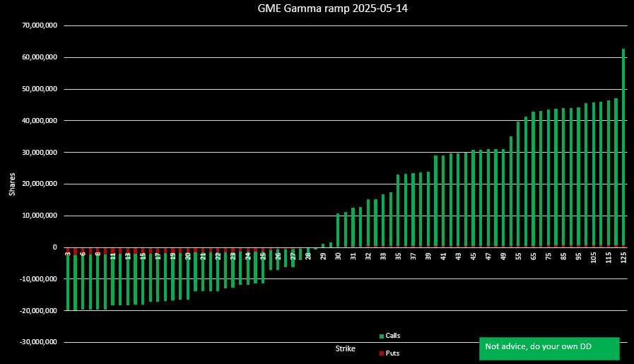Click the green Not advice disclaimer box

click(549, 348)
